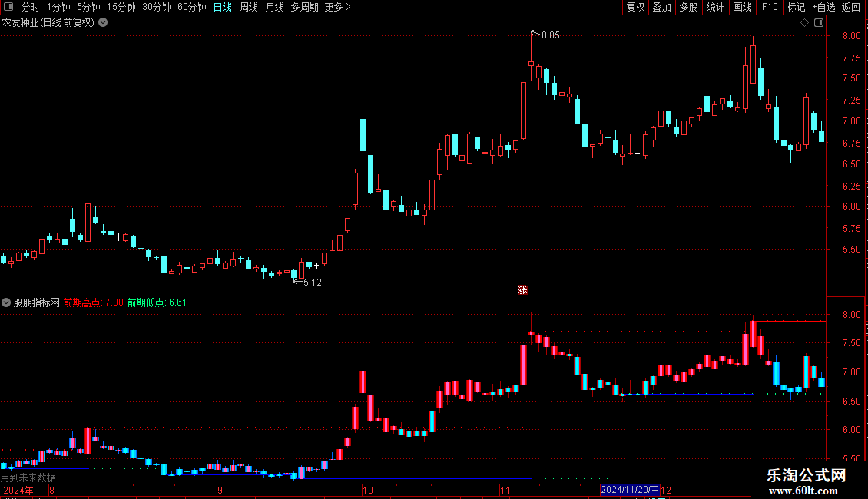Click the 8.00 price scale label in main chart

tap(851, 35)
